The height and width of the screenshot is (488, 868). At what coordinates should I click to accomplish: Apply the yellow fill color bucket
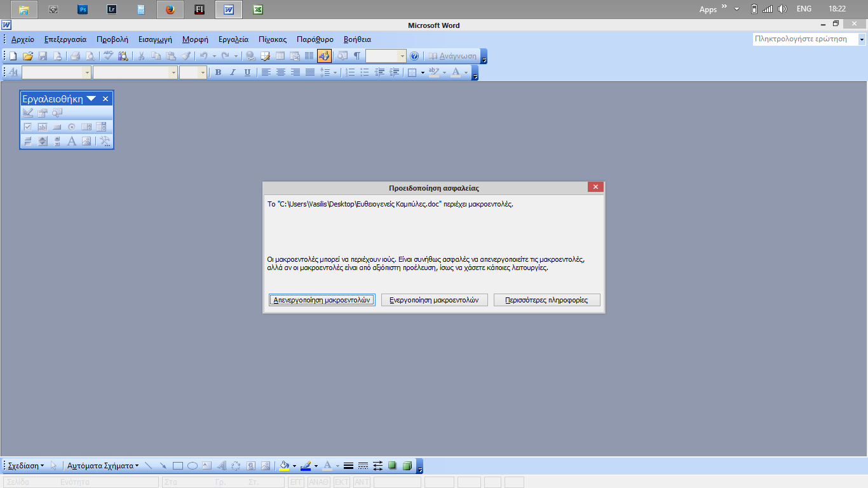click(x=285, y=466)
